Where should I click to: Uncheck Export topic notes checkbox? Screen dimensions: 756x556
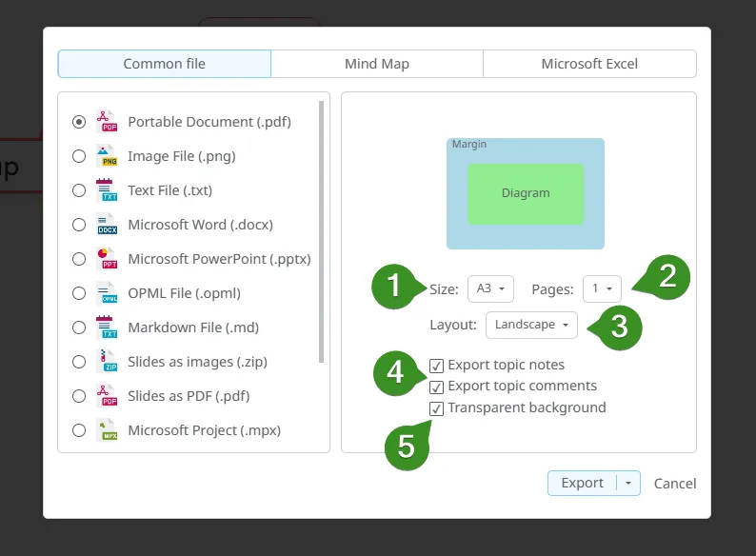click(x=436, y=365)
